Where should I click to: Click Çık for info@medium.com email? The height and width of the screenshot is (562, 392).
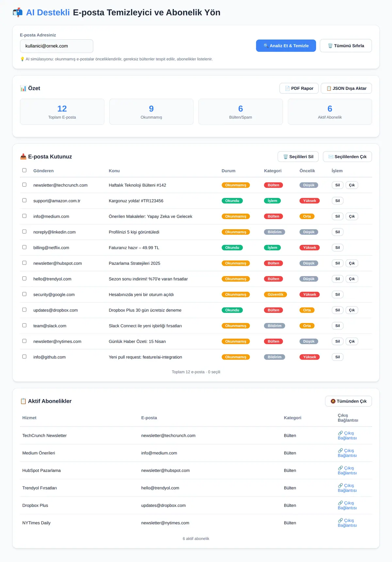[352, 216]
